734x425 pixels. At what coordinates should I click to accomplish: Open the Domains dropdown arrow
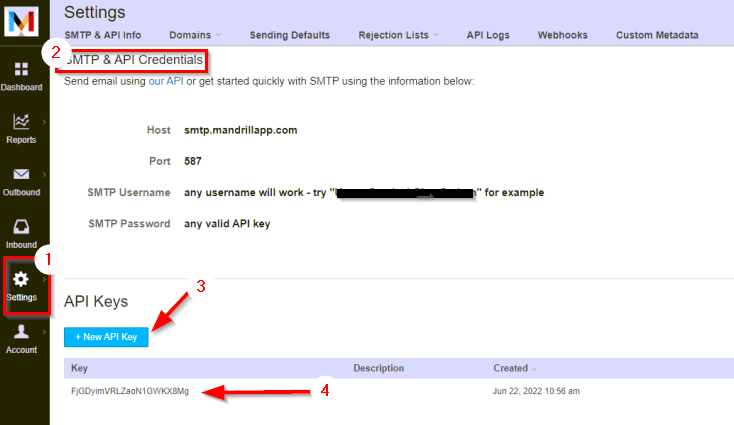pyautogui.click(x=218, y=35)
